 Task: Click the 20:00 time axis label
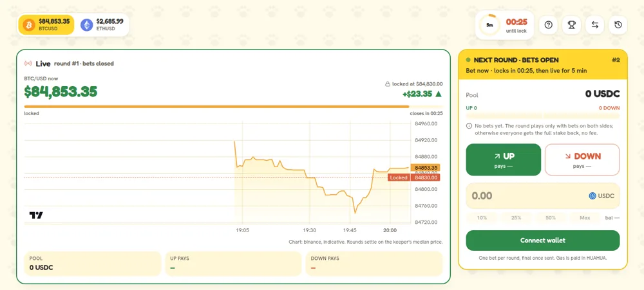click(390, 230)
